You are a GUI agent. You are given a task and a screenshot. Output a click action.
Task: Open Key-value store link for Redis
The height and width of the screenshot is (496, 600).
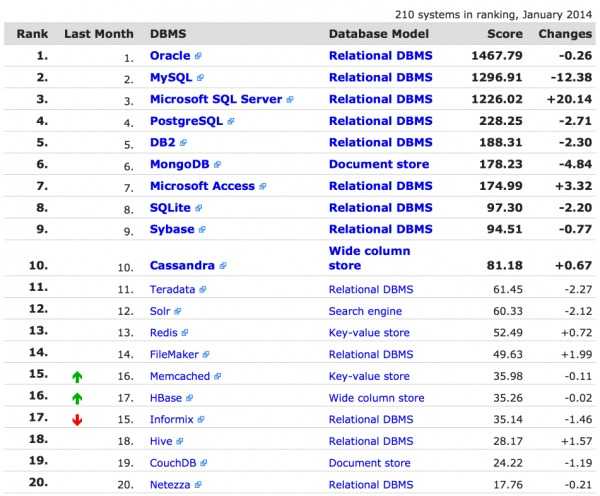point(368,333)
